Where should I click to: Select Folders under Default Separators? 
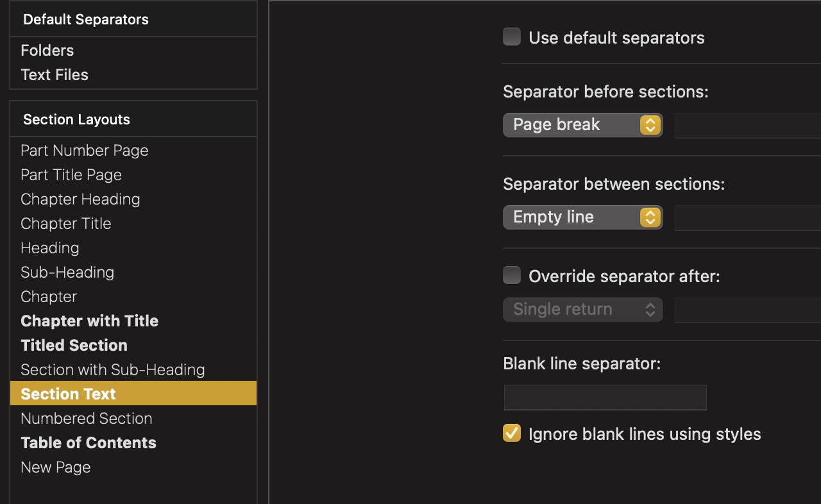47,50
